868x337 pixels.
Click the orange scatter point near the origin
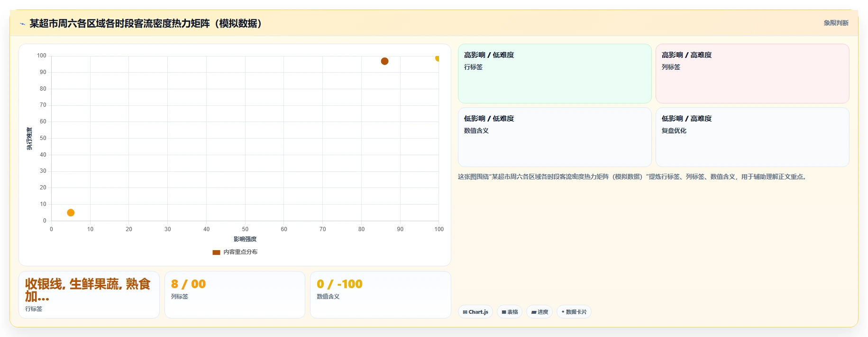coord(71,213)
